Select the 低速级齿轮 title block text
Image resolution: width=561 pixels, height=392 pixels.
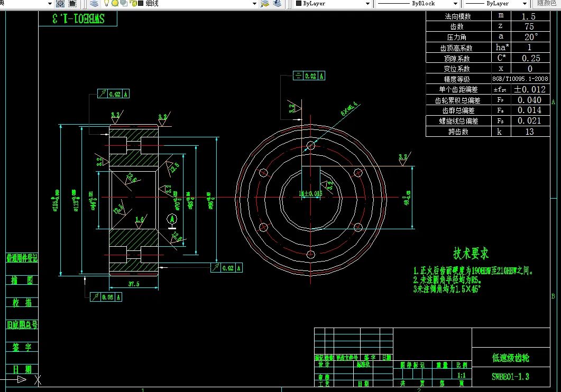tap(511, 358)
